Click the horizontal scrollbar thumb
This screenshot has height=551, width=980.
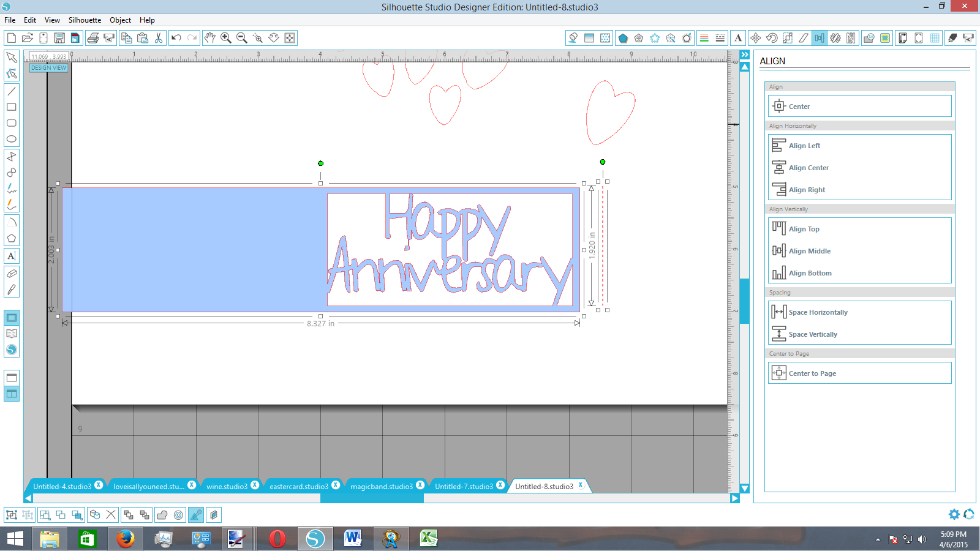pos(372,498)
